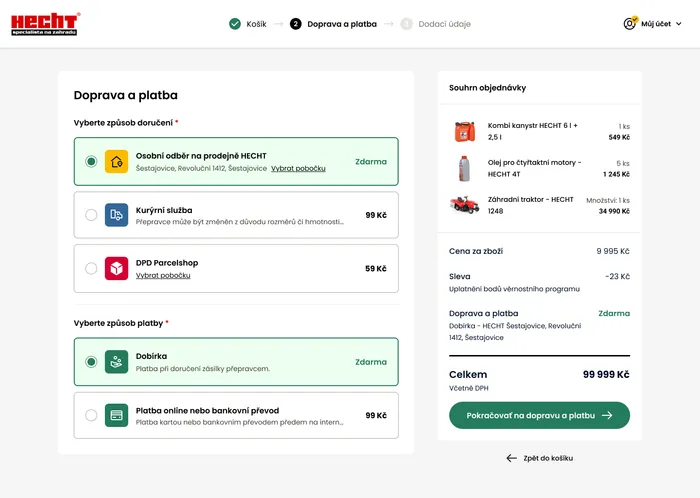Click Platba při doručení zásilky přepravcem description

203,369
